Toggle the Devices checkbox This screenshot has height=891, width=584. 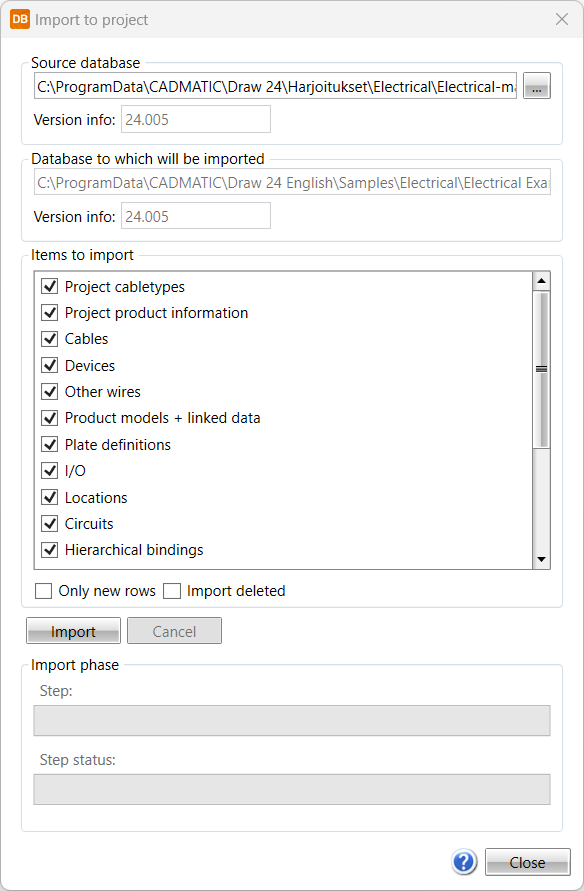(x=50, y=365)
